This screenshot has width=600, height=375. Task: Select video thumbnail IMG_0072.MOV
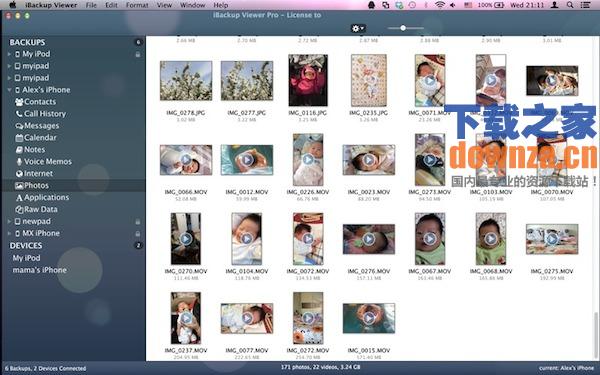[x=308, y=239]
